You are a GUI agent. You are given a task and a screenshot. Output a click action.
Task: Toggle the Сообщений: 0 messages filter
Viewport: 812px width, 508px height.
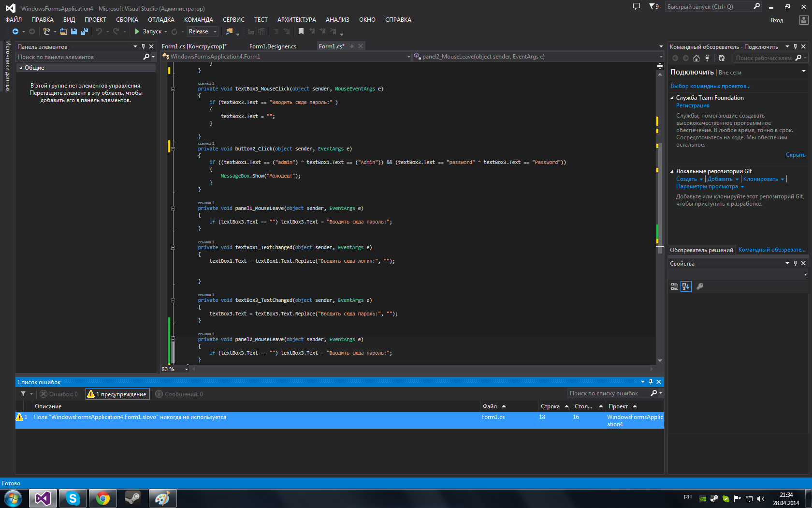pos(179,394)
